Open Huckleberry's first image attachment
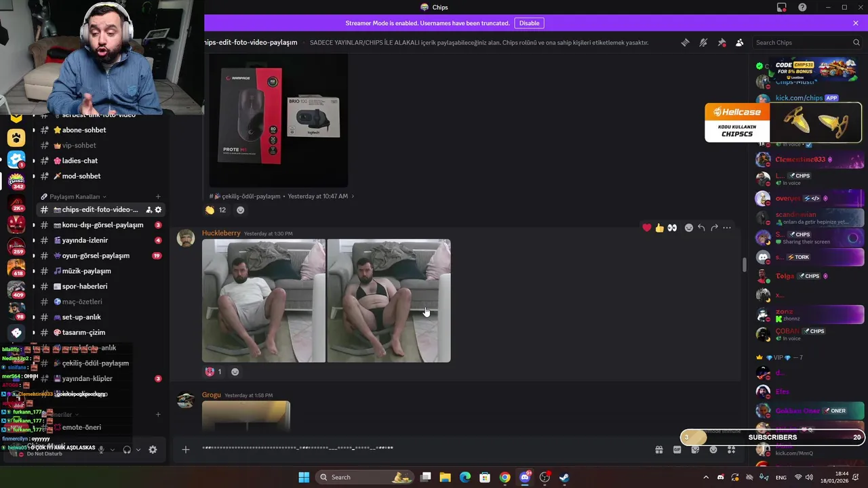 (x=264, y=301)
